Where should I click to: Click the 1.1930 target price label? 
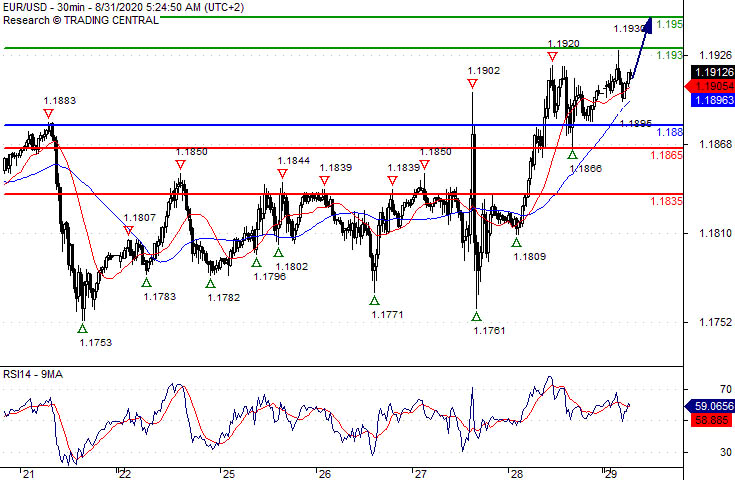(629, 29)
